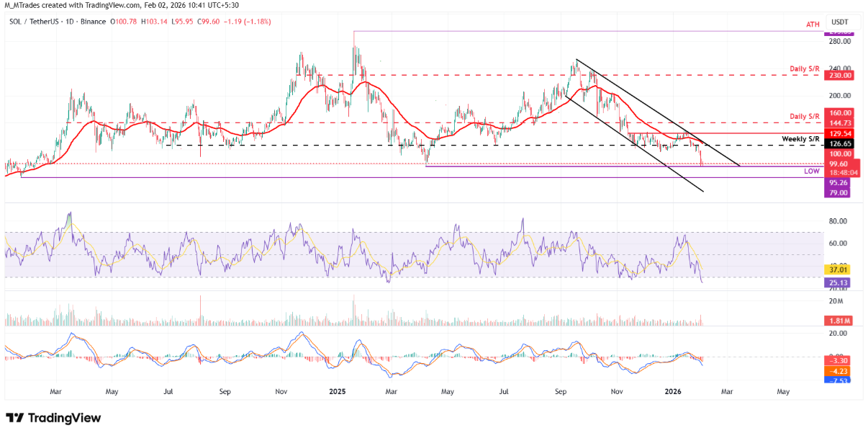Image resolution: width=868 pixels, height=433 pixels.
Task: Select the black 126.65 price tag
Action: 841,144
